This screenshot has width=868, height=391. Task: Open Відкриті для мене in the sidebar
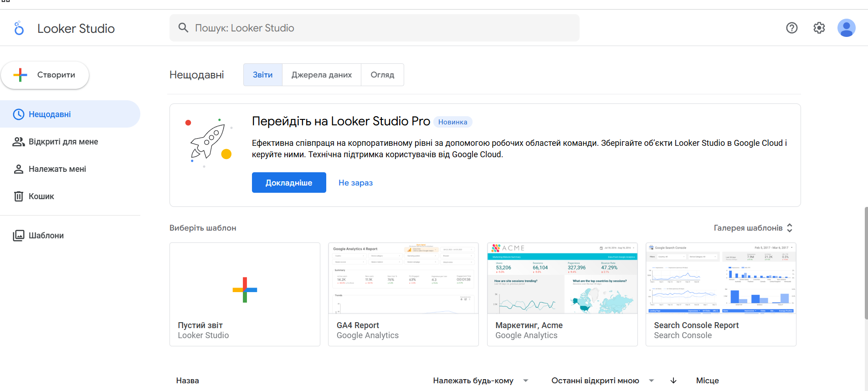point(70,142)
